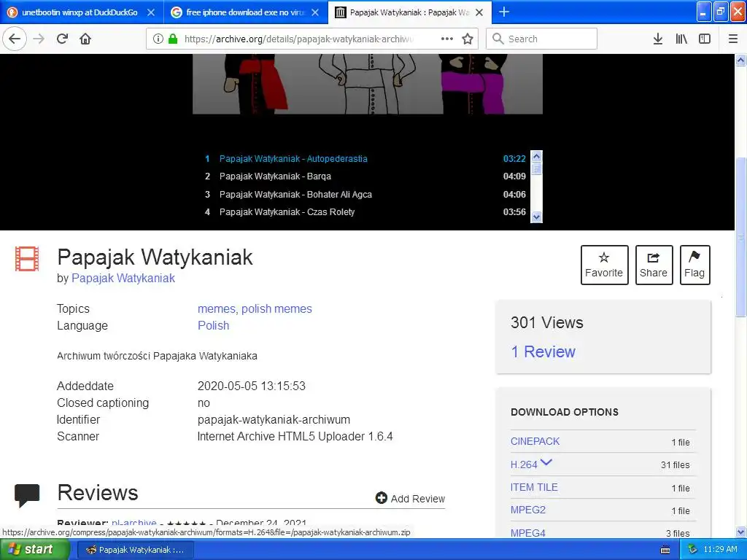Click the keyboard icon in system tray
This screenshot has height=560, width=747.
(x=665, y=550)
